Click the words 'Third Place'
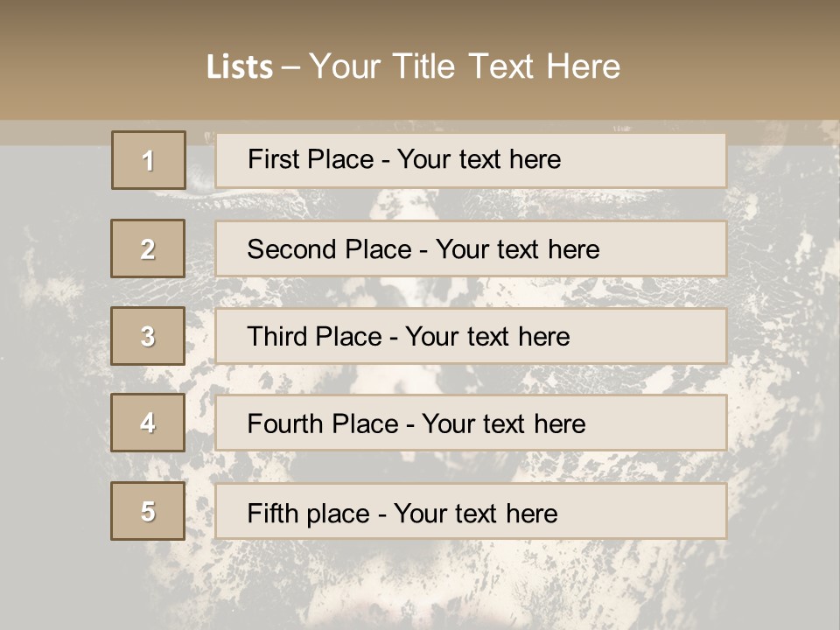The image size is (840, 630). click(314, 337)
